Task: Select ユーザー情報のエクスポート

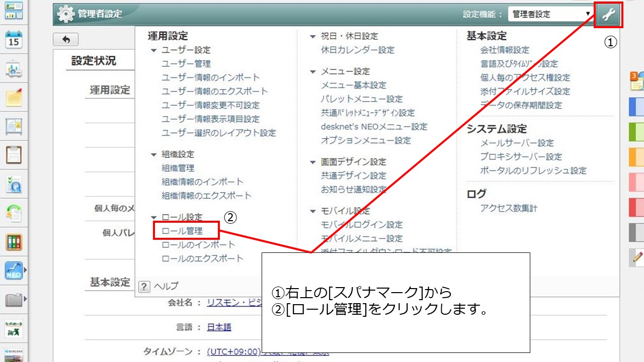Action: pos(215,92)
